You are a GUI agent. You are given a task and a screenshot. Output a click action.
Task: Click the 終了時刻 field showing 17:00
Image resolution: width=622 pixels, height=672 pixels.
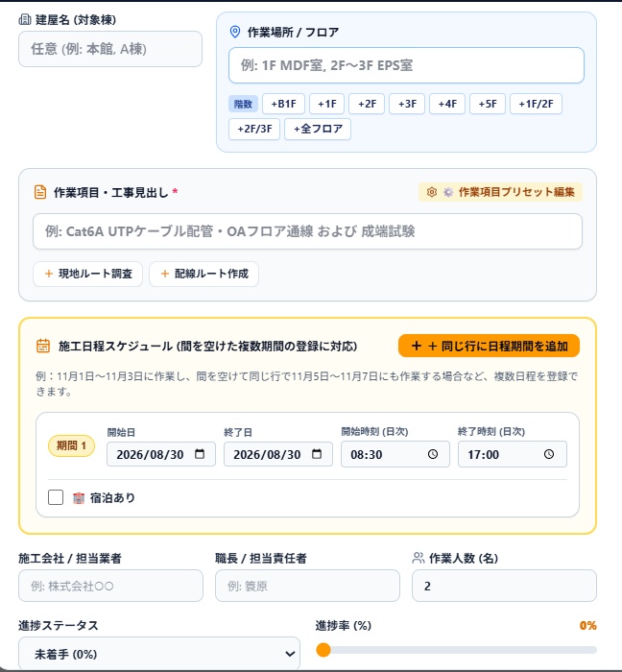coord(513,454)
